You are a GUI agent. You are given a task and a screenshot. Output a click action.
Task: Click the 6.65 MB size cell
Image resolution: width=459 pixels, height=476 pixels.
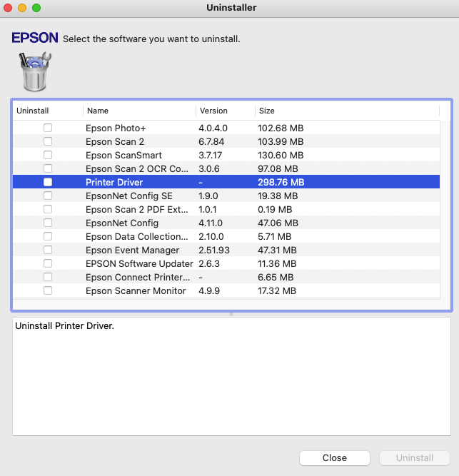(x=276, y=277)
